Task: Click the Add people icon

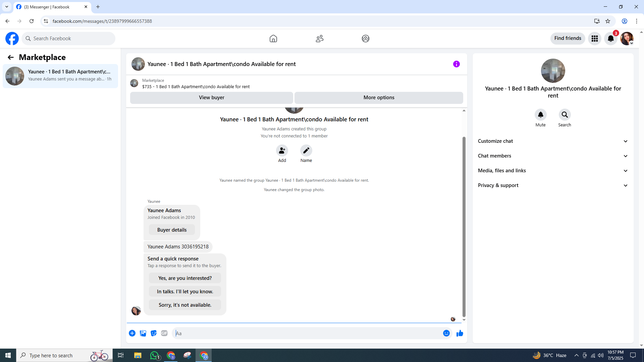Action: [x=282, y=150]
